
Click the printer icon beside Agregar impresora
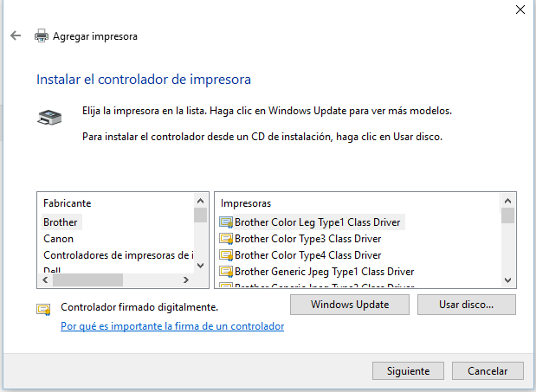coord(41,36)
